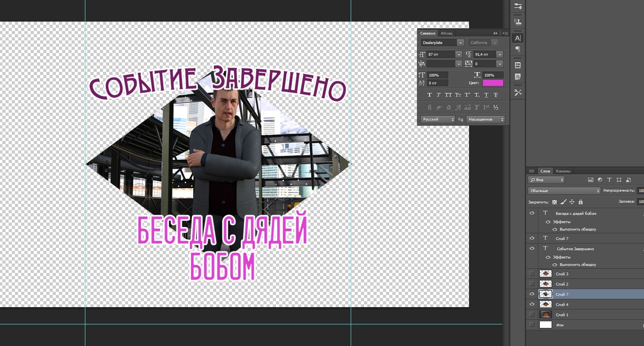644x346 pixels.
Task: Hide the 'Беседа с дядей бобом' text layer
Action: point(532,213)
